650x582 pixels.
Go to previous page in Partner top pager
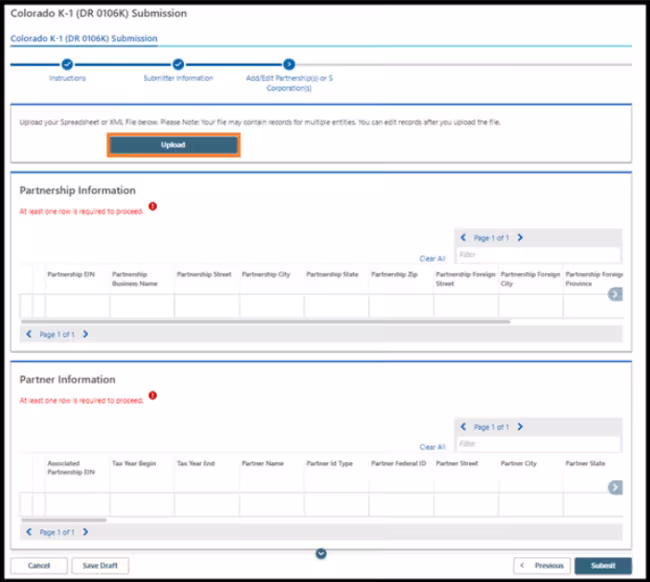pyautogui.click(x=463, y=427)
